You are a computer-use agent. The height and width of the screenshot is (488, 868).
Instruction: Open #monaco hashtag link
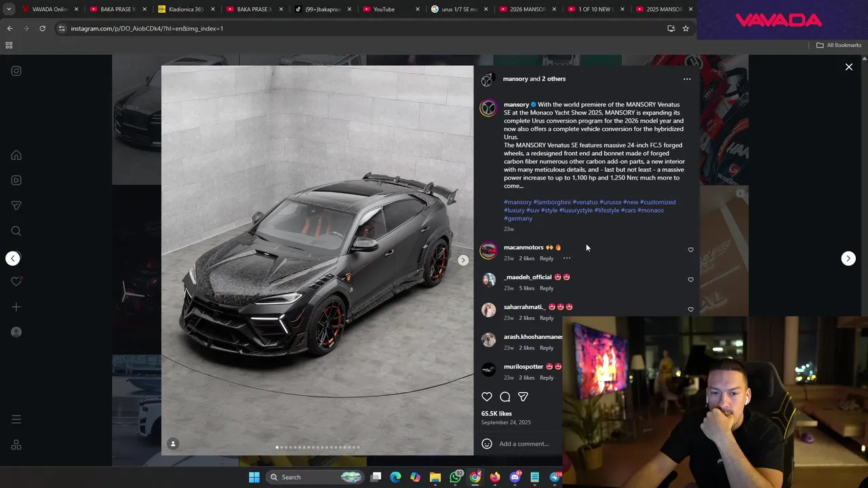pyautogui.click(x=650, y=210)
